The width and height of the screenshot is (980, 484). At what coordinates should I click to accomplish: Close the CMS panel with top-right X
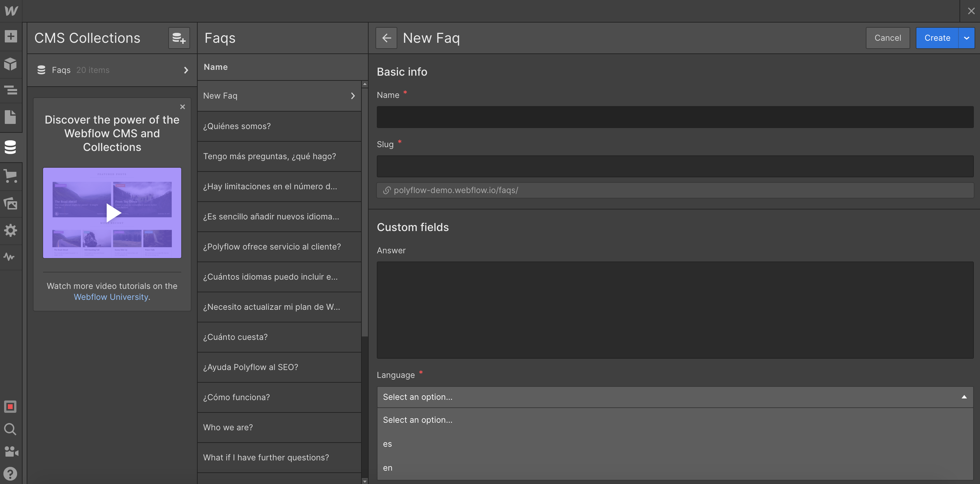971,11
